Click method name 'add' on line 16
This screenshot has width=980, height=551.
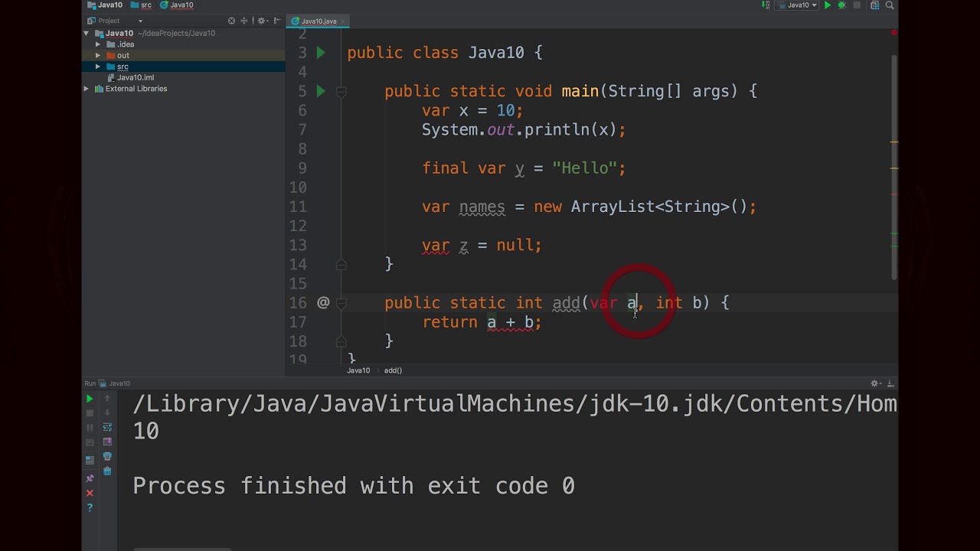(566, 303)
